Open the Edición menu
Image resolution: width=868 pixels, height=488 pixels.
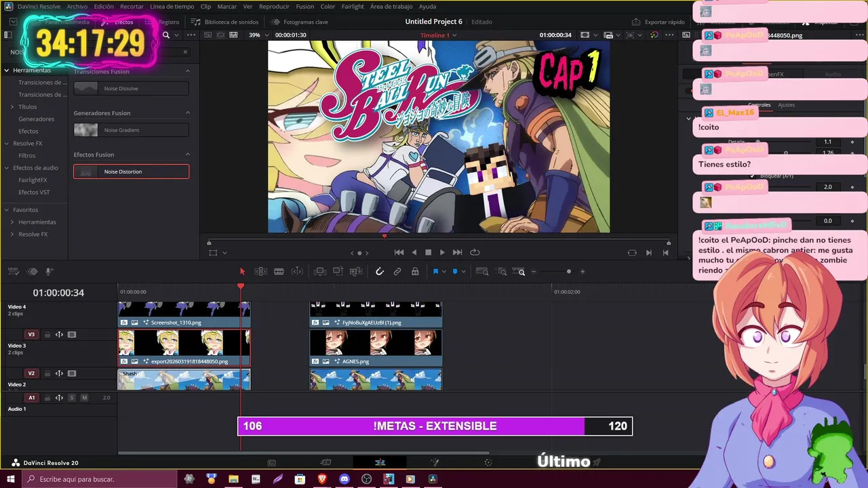(x=104, y=6)
